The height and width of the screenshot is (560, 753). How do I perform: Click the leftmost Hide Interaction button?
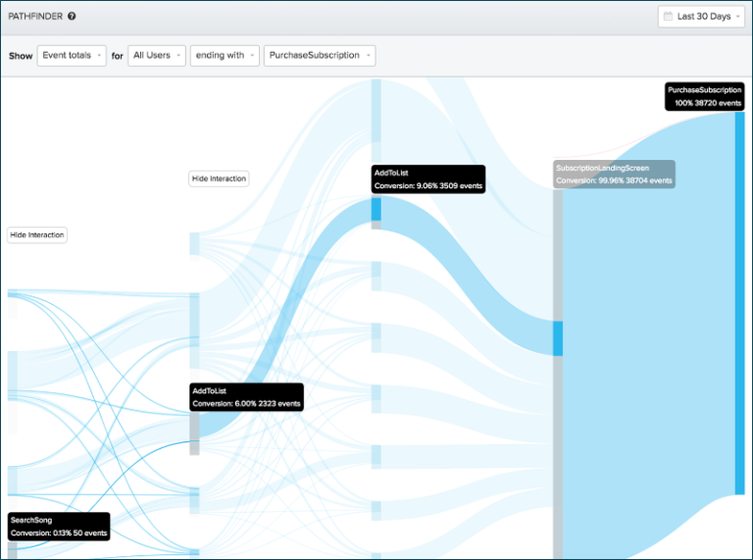point(37,235)
